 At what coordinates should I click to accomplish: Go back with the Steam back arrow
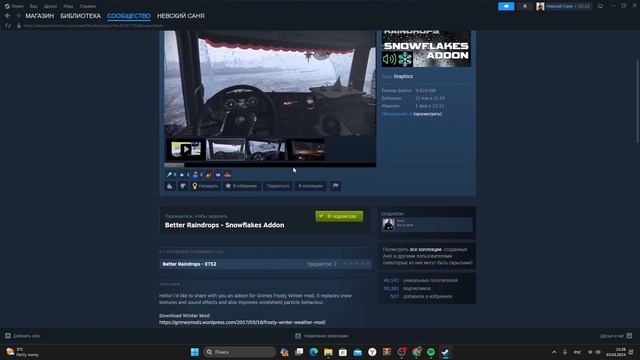7,16
